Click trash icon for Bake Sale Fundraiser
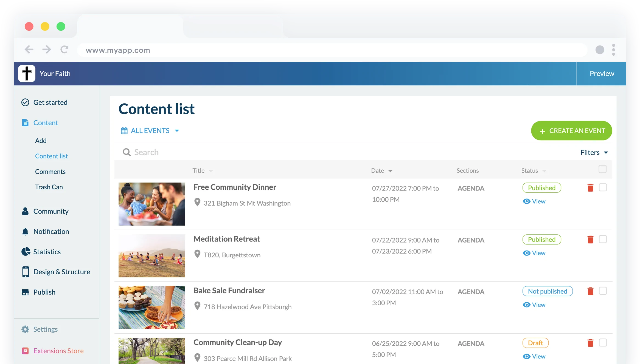 click(x=590, y=291)
